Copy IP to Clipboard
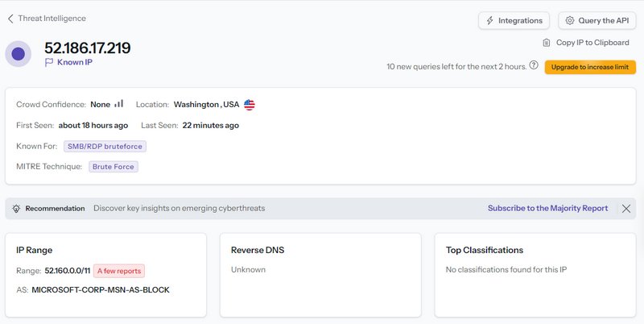Screen dimensions: 644x324 [x=590, y=43]
